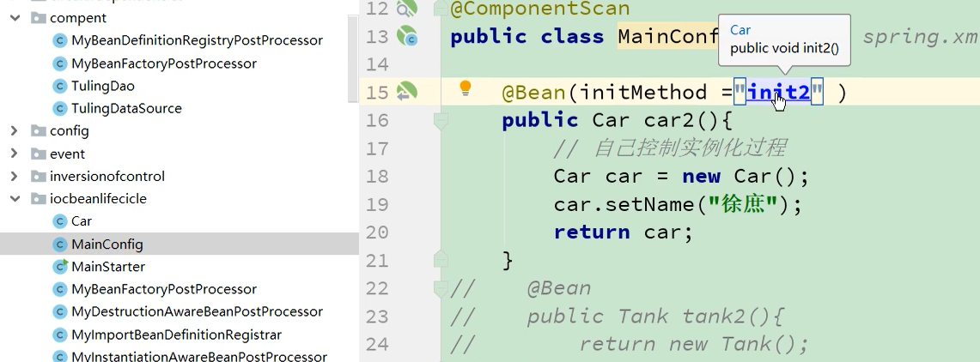Open MyBeanFactoryPostProcessor under compent folder
Image resolution: width=980 pixels, height=362 pixels.
[164, 63]
